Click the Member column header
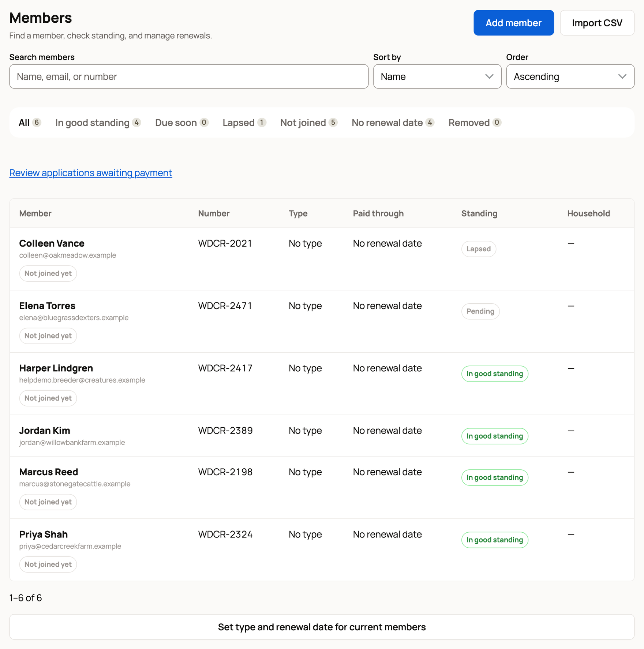644x649 pixels. (x=35, y=214)
